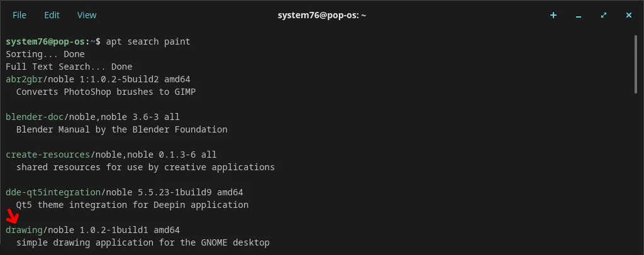Close the terminal window
Viewport: 644px width, 255px height.
629,15
